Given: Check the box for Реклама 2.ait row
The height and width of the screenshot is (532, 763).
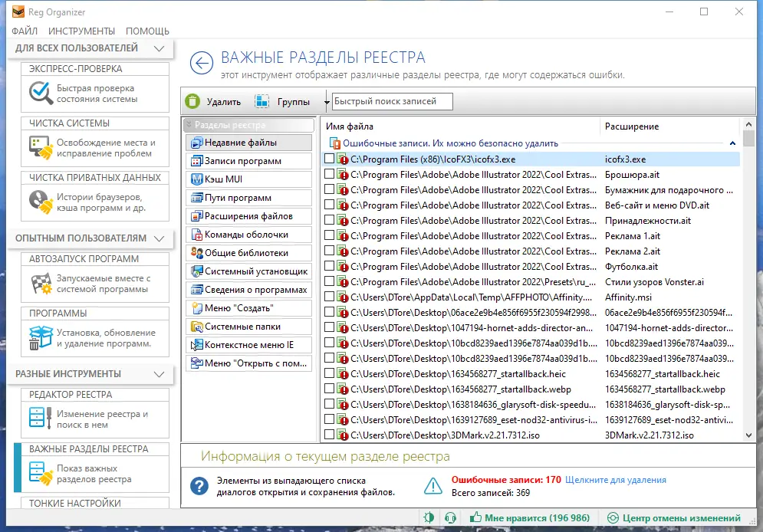Looking at the screenshot, I should 330,251.
